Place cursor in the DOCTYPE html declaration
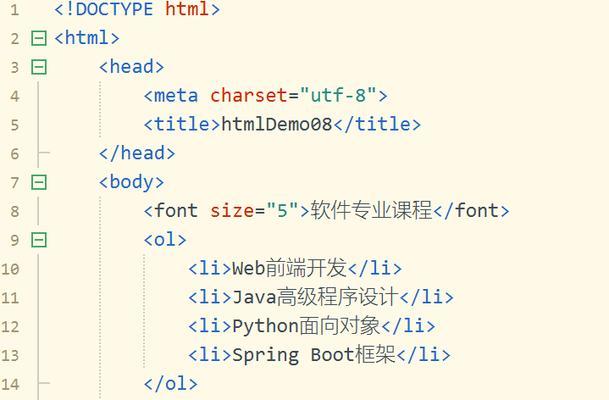Image resolution: width=609 pixels, height=400 pixels. [137, 9]
